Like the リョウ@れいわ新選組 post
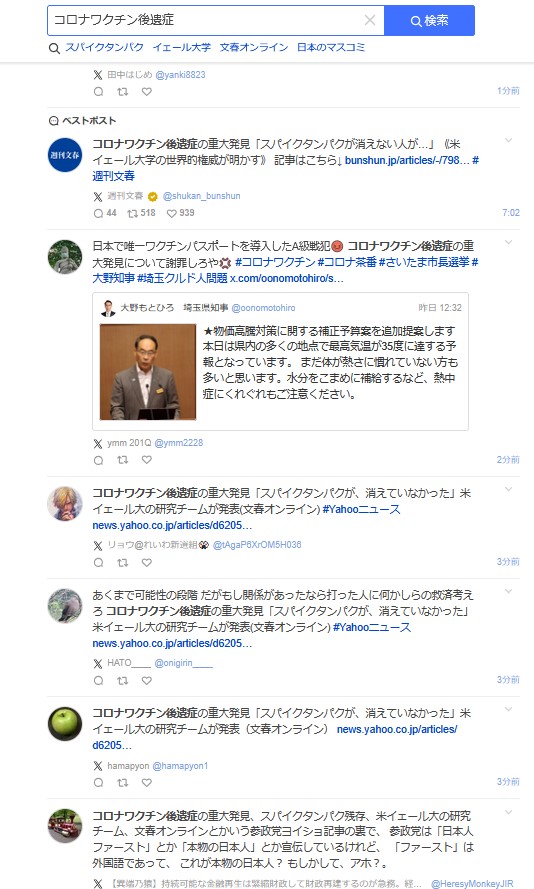The image size is (534, 889). 147,562
